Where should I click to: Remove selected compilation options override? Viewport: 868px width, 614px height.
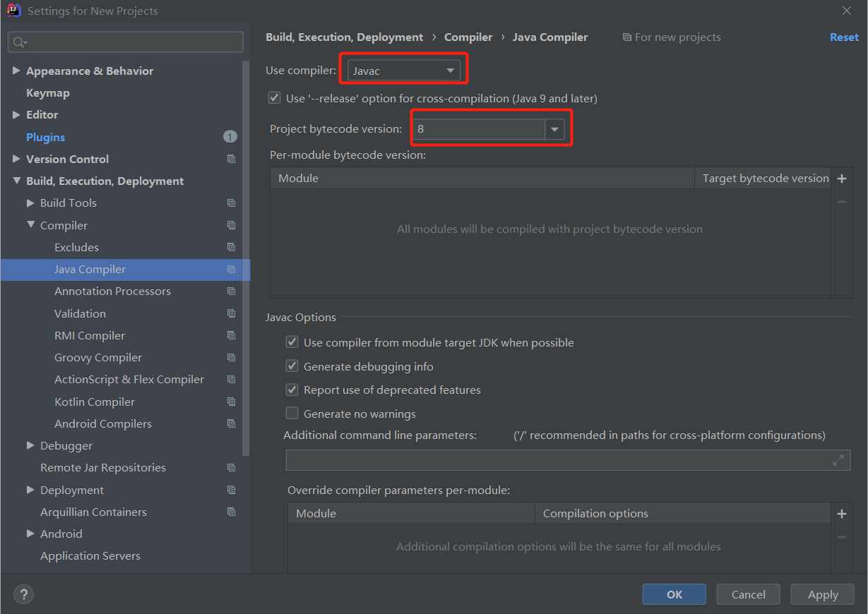841,537
